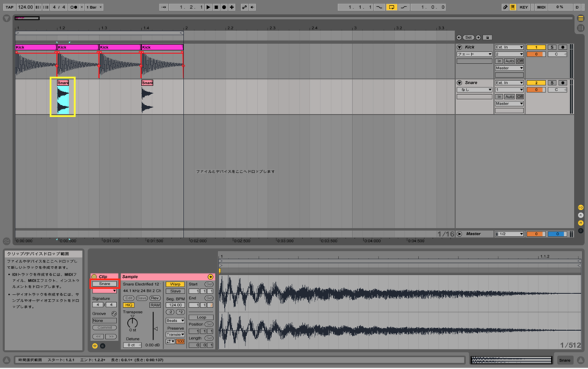Open Kick track Master output dropdown
This screenshot has width=588, height=369.
tap(509, 68)
